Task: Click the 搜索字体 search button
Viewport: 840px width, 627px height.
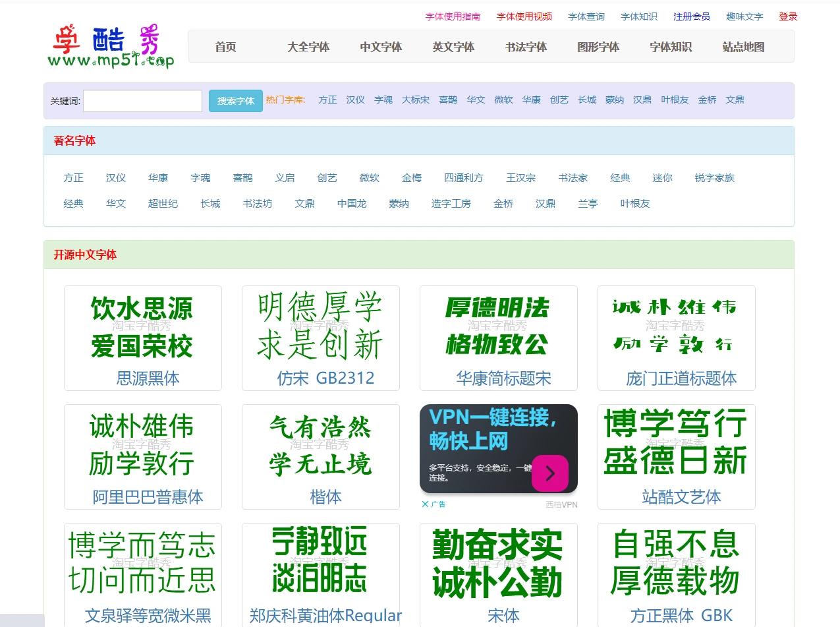Action: [235, 100]
